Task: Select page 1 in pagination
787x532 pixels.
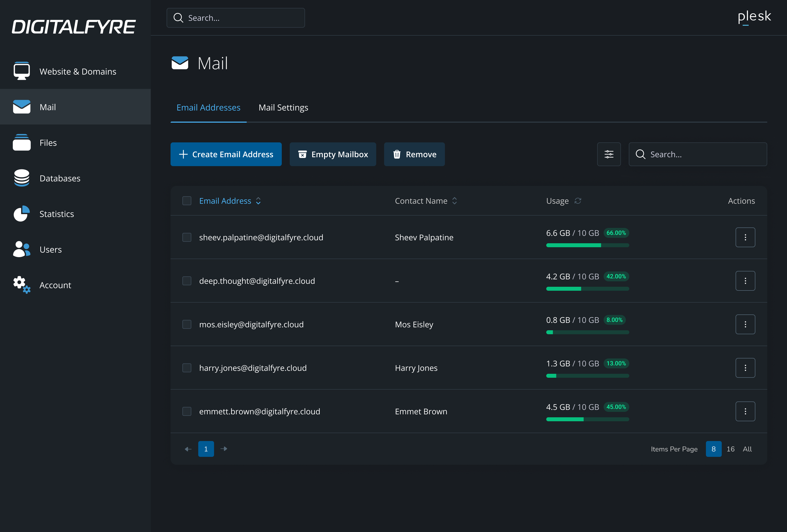Action: click(x=206, y=449)
